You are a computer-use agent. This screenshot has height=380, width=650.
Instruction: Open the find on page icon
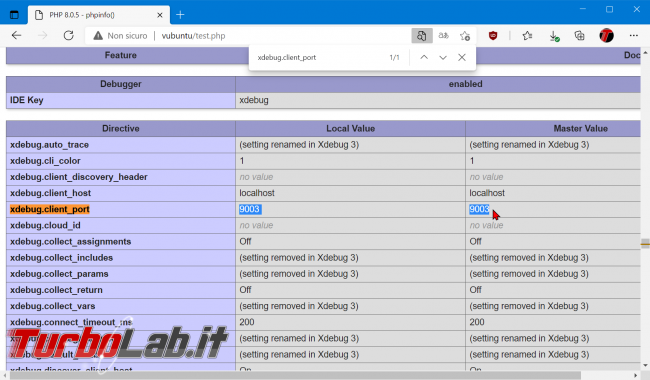pos(422,36)
